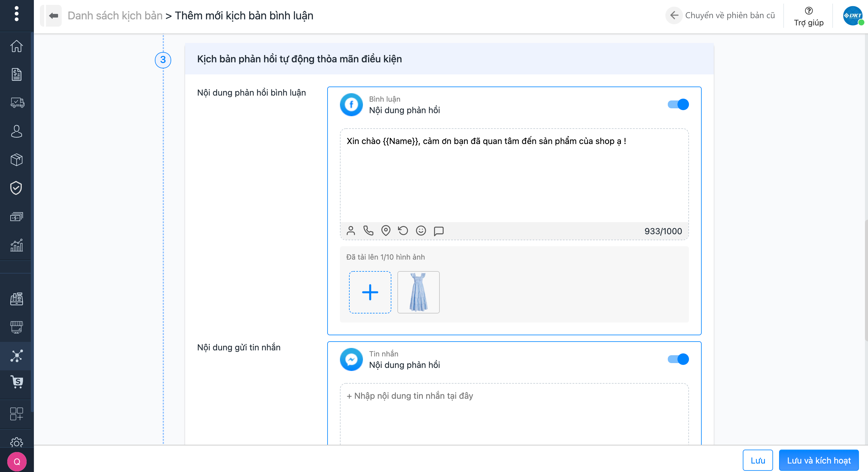Add image using the plus upload box
Viewport: 868px width, 472px height.
point(370,292)
